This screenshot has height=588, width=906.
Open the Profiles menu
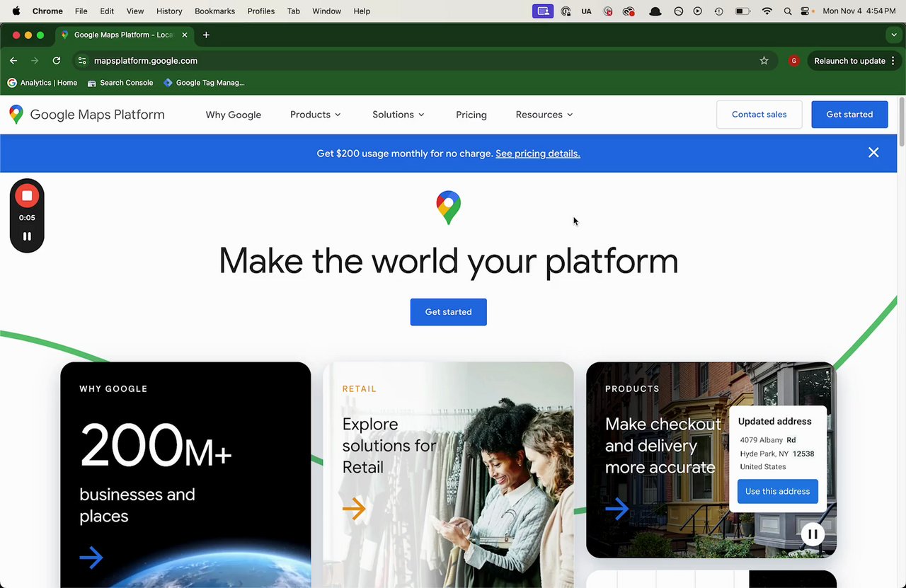pyautogui.click(x=261, y=11)
